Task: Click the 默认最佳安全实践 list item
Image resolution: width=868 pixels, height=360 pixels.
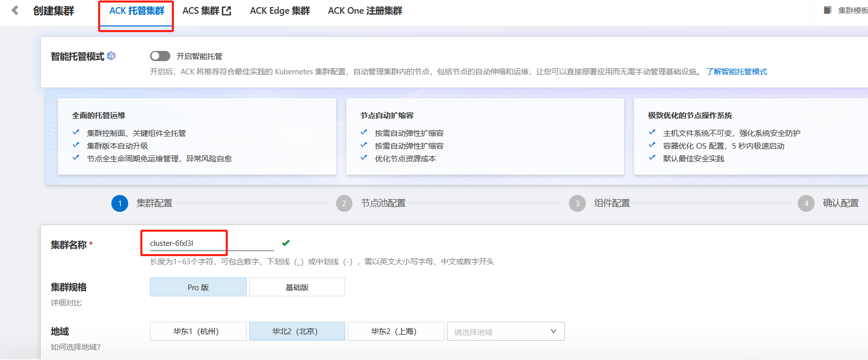Action: (694, 159)
